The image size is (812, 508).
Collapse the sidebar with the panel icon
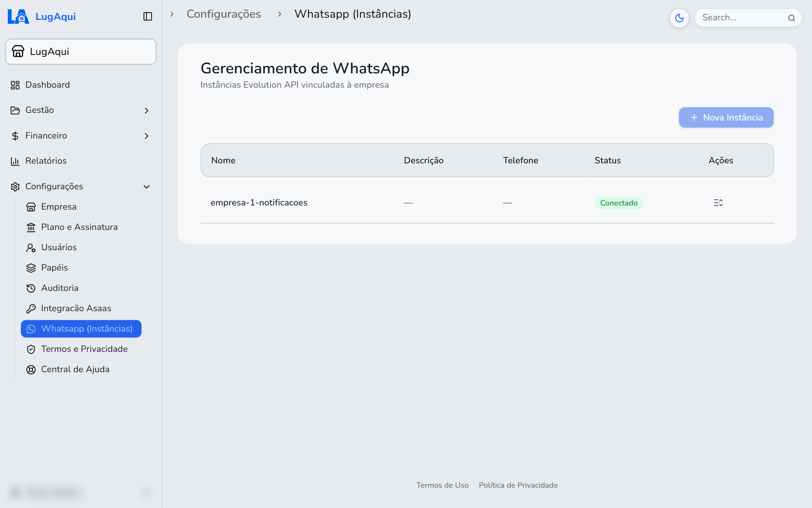point(148,17)
